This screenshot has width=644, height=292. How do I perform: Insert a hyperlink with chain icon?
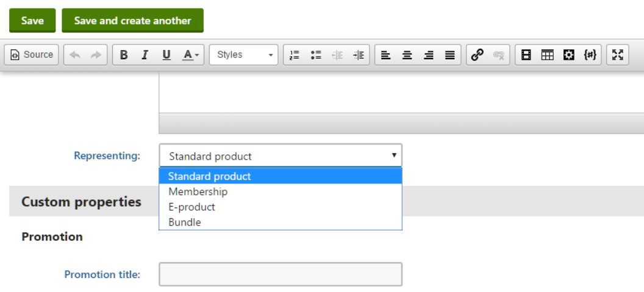pyautogui.click(x=477, y=55)
